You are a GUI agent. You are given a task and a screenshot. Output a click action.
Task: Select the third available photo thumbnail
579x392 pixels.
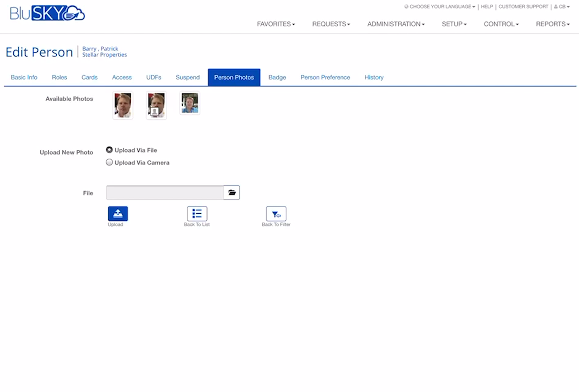tap(190, 103)
